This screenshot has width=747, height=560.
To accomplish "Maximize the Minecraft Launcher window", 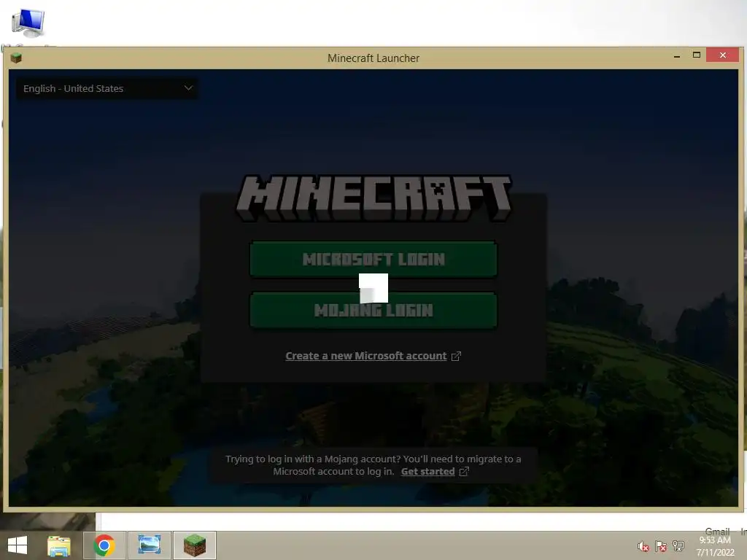I will coord(697,55).
